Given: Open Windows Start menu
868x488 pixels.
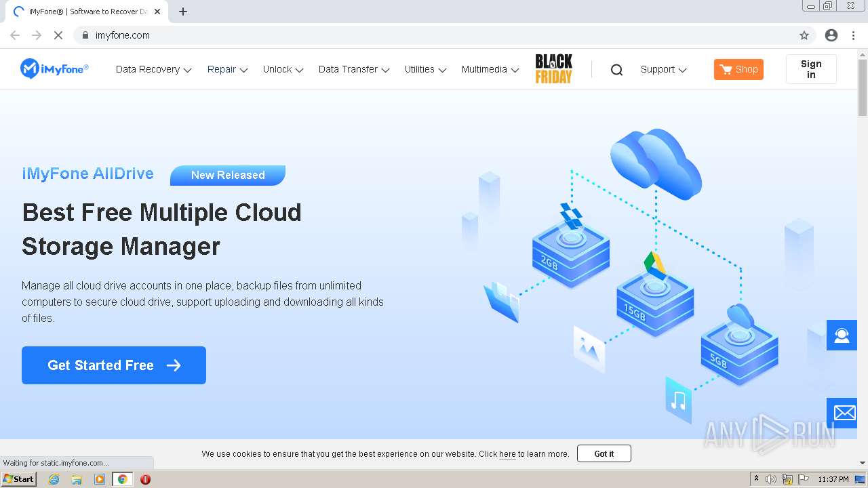Looking at the screenshot, I should 19,479.
